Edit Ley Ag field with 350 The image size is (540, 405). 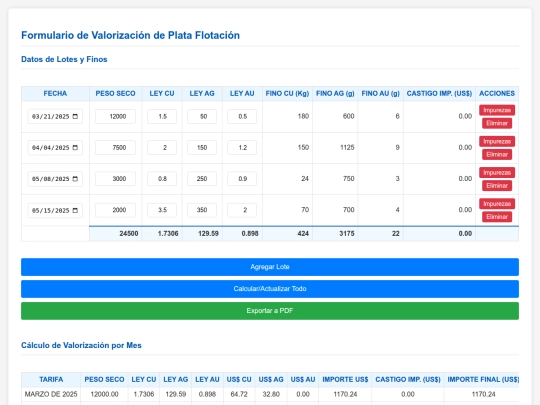click(x=202, y=210)
